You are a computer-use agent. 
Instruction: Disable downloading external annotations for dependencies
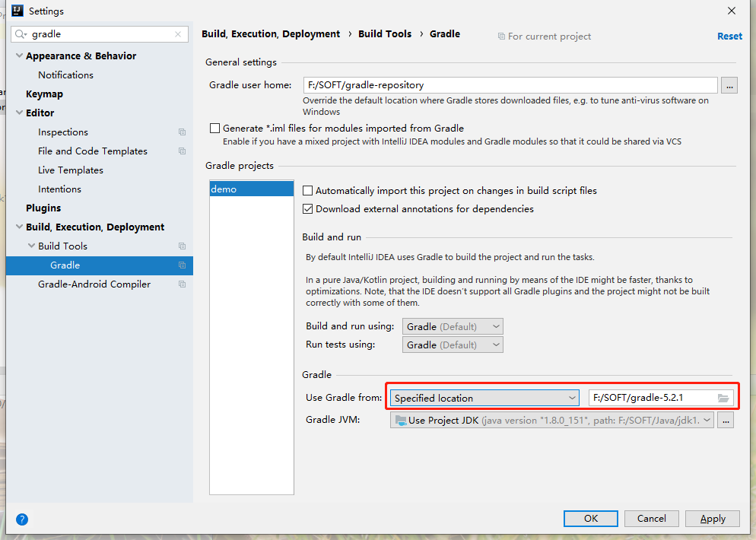[x=307, y=208]
